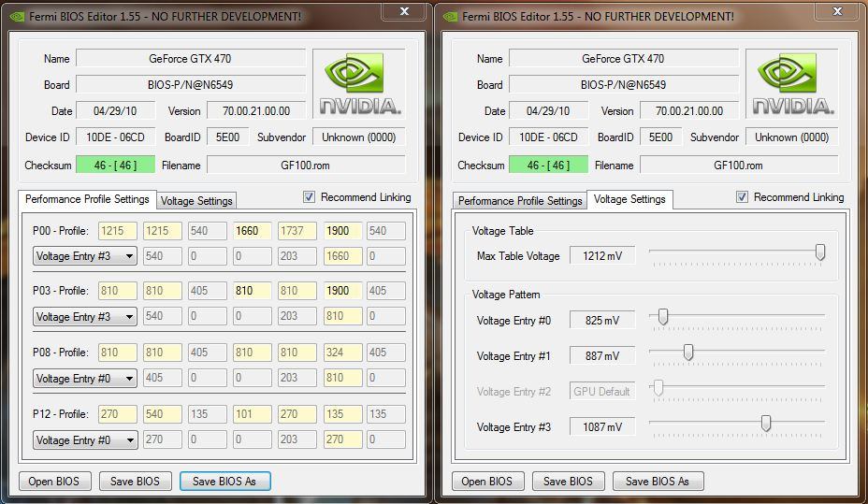Toggle Recommend Linking checkbox in the left window
The width and height of the screenshot is (868, 504).
point(309,197)
